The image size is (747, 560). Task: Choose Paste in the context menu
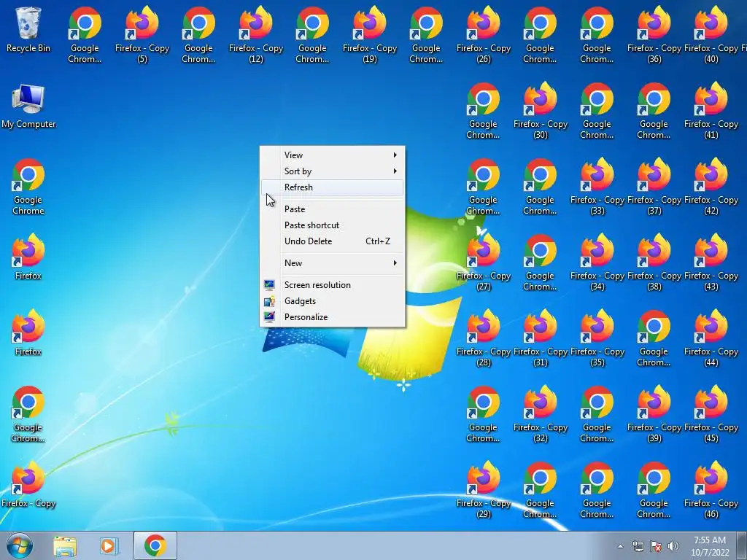coord(333,209)
